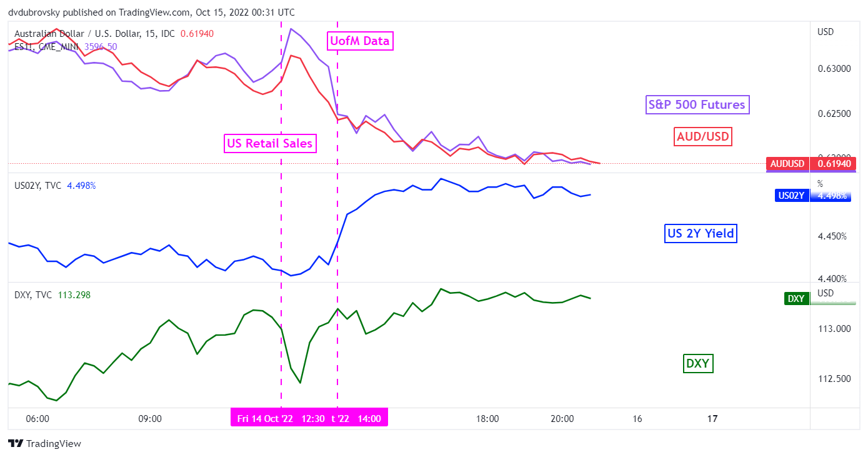
Task: Click the red AUD/USD text annotation
Action: [x=703, y=136]
